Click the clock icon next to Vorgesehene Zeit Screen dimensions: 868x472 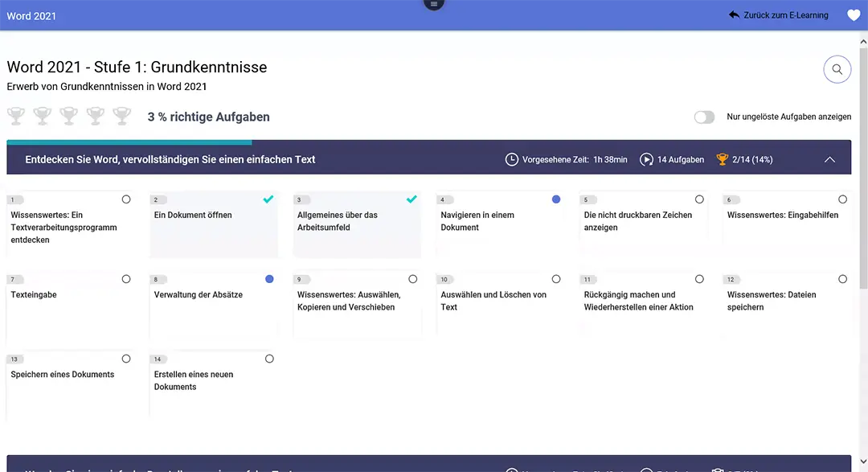coord(511,159)
